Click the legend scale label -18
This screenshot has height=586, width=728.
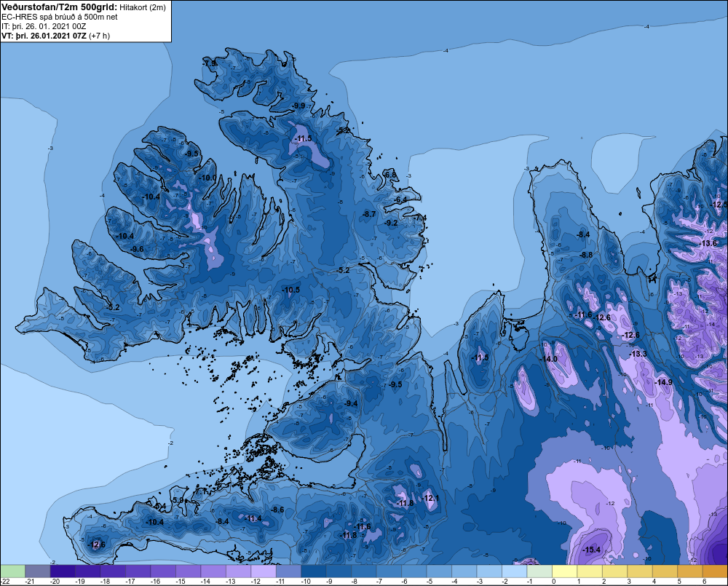106,582
